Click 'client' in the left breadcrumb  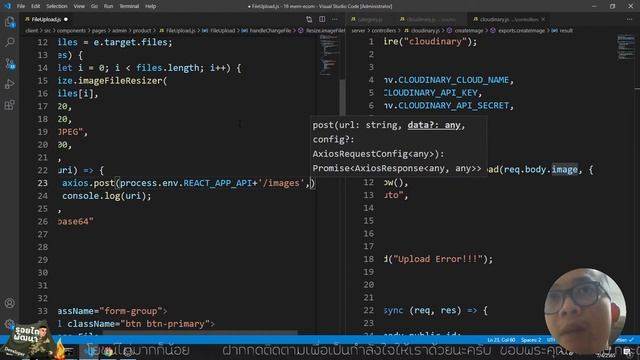(x=31, y=31)
